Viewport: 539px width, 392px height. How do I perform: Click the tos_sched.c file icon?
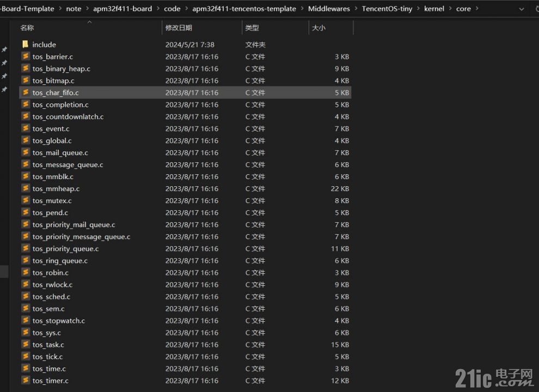point(26,296)
